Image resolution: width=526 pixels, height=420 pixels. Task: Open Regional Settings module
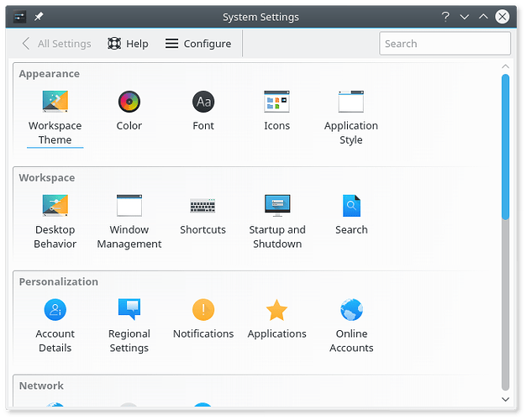pos(129,311)
